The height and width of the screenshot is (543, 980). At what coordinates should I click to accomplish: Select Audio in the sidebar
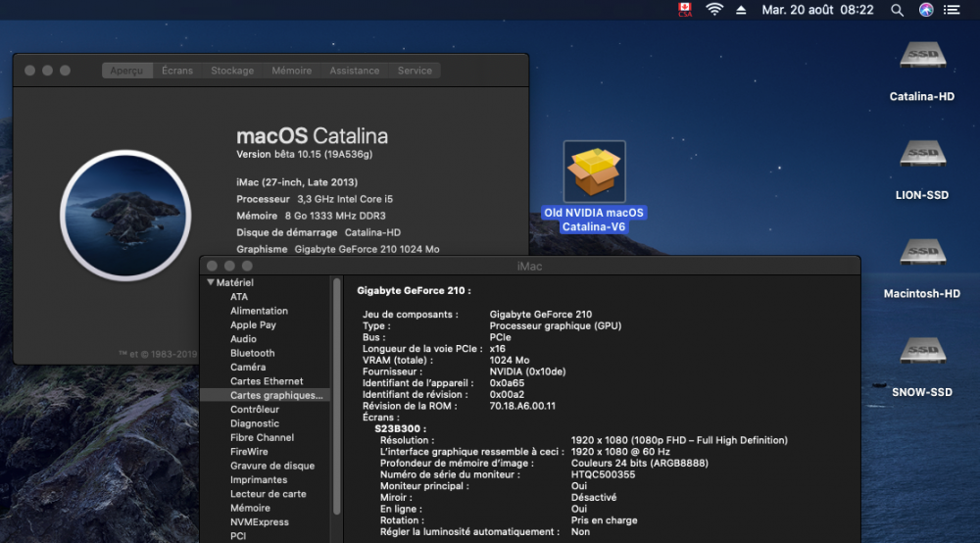tap(243, 339)
